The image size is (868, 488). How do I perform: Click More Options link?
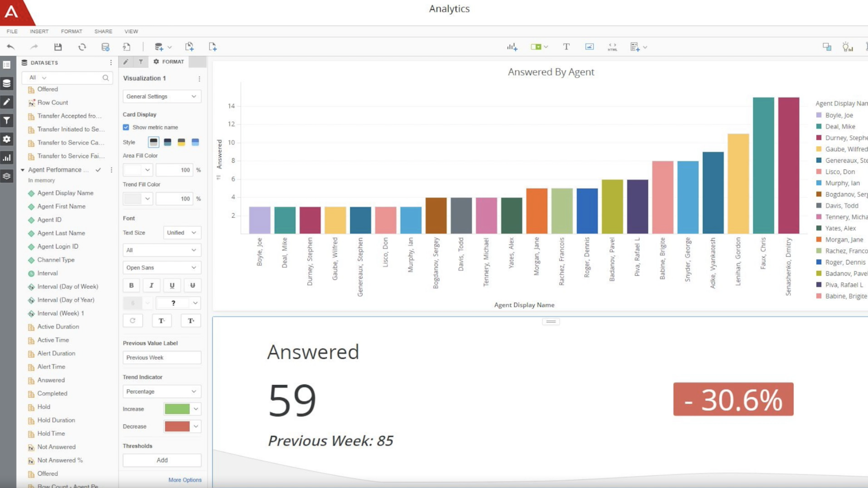tap(185, 480)
